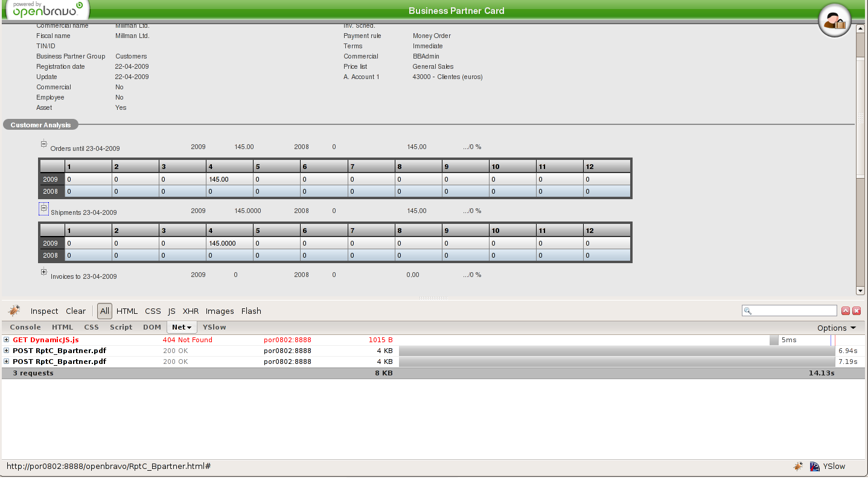The width and height of the screenshot is (868, 478).
Task: Click the red Firebug close button
Action: (856, 311)
